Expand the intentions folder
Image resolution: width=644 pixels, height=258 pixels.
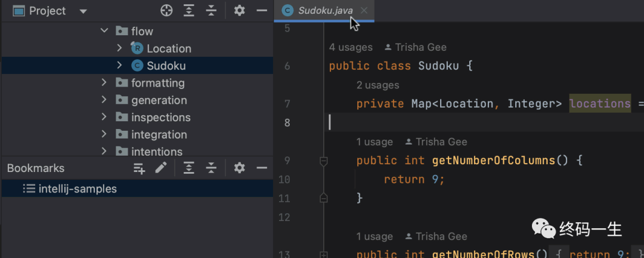[x=104, y=152]
